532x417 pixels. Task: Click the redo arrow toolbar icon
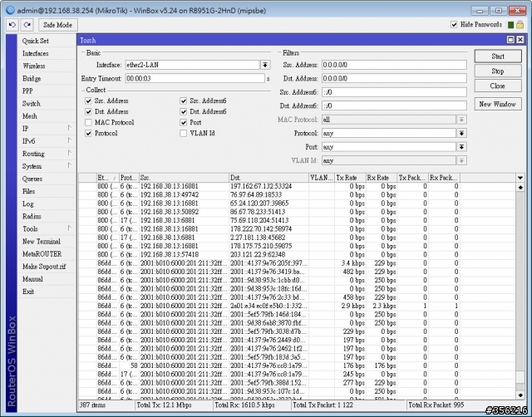(x=27, y=25)
